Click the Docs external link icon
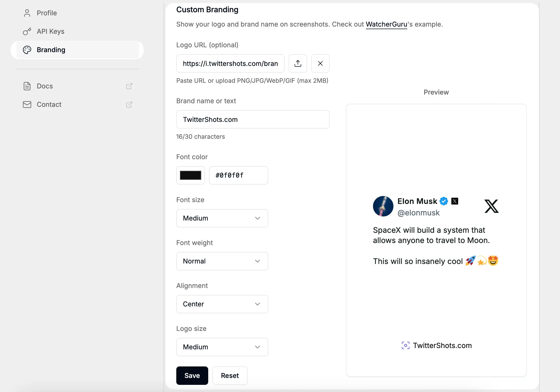Screen dimensions: 560x392 click(x=129, y=86)
